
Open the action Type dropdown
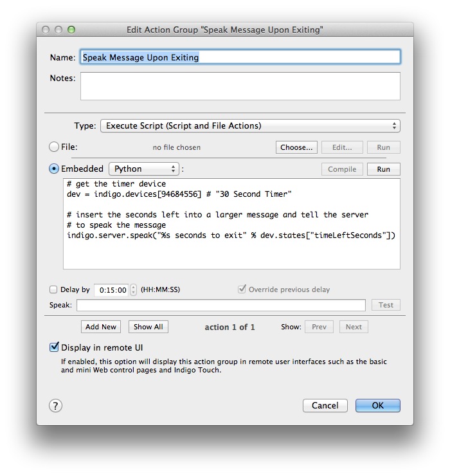point(250,125)
